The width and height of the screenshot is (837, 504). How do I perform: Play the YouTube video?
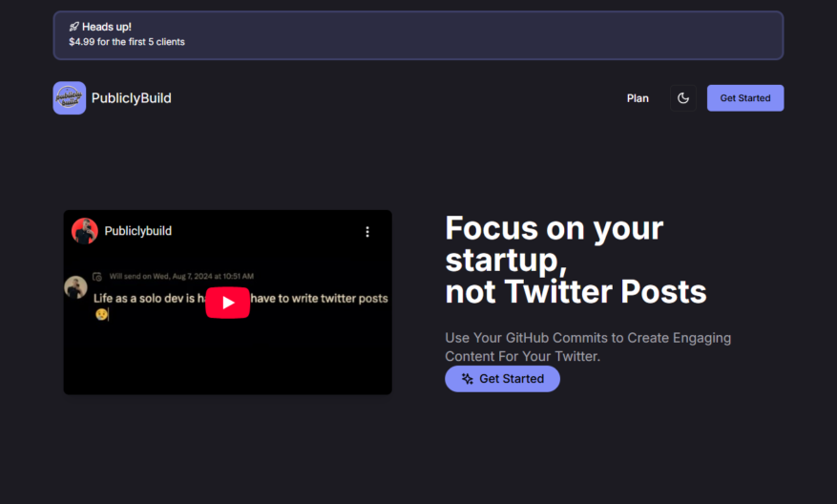[228, 303]
